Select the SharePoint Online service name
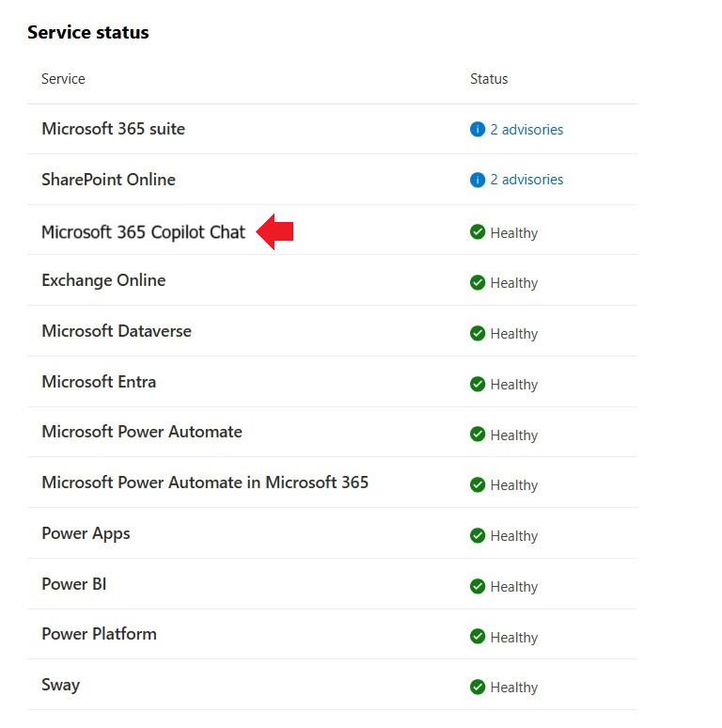This screenshot has height=728, width=722. pyautogui.click(x=108, y=180)
